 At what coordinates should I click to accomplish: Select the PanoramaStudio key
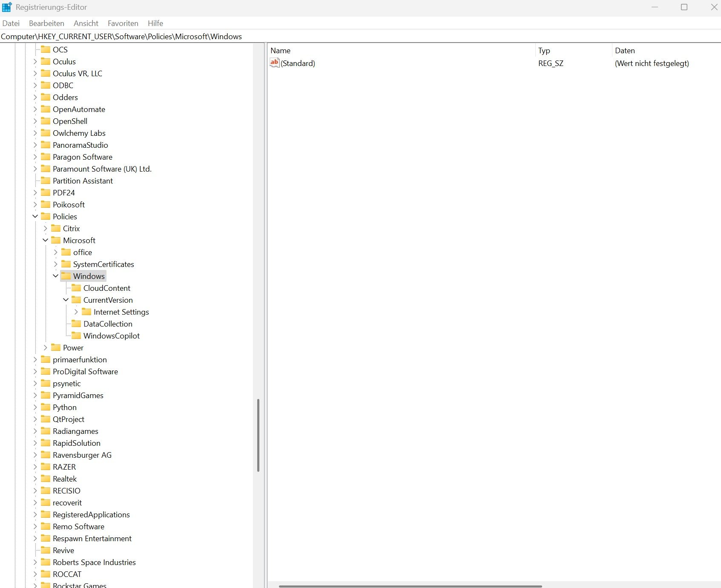80,145
